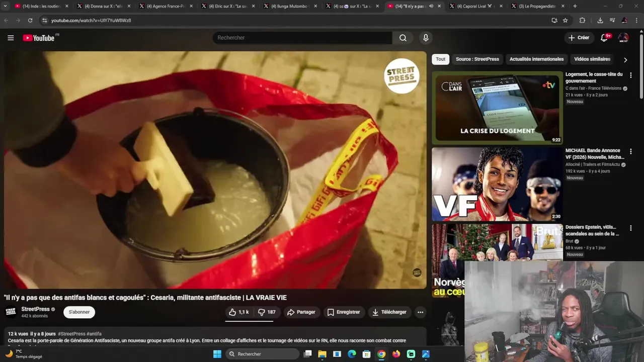This screenshot has height=362, width=644.
Task: Open the Logement, le casse-tête title
Action: point(594,77)
